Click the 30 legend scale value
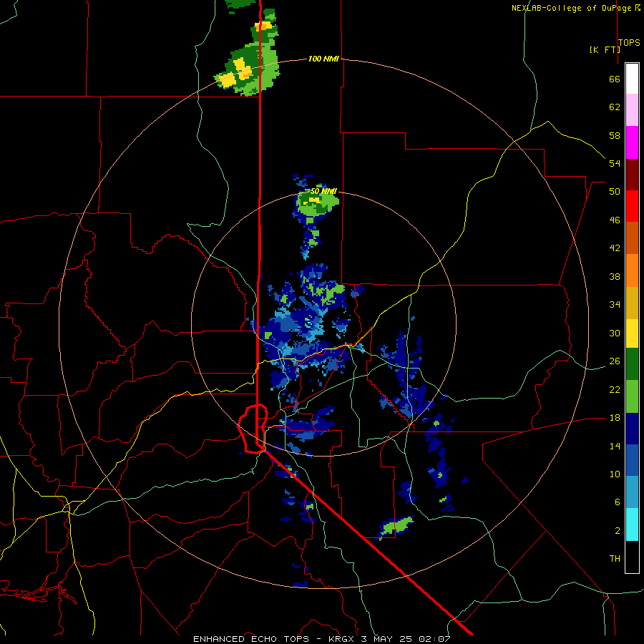Screen dimensions: 644x644 615,333
